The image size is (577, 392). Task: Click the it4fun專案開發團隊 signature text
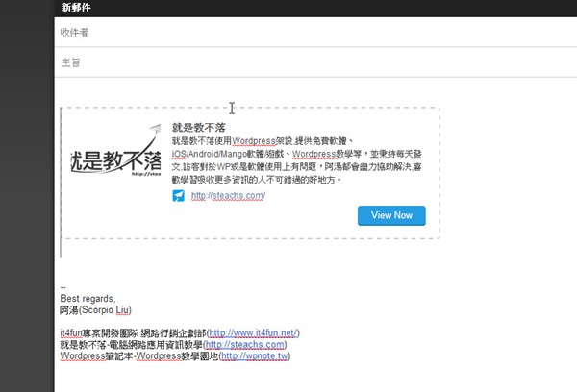(99, 333)
